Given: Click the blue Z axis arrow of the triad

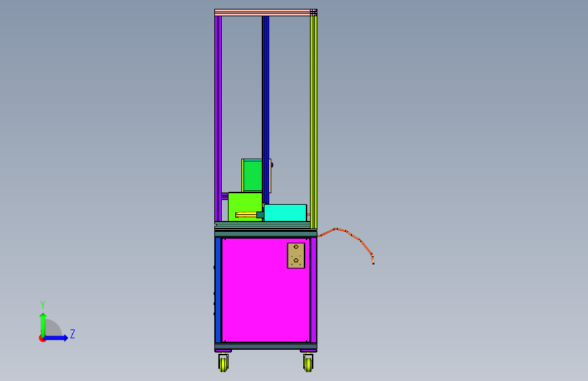Looking at the screenshot, I should tap(56, 338).
